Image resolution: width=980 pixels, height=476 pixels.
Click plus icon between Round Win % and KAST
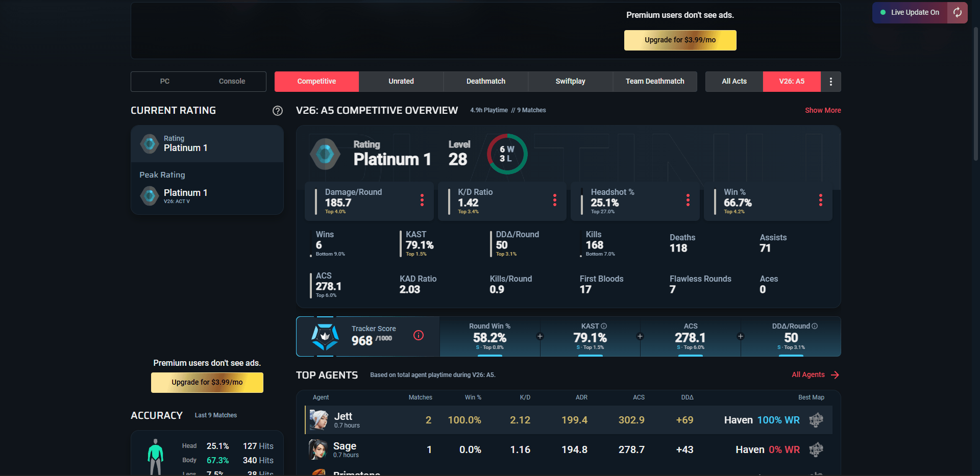pos(540,336)
